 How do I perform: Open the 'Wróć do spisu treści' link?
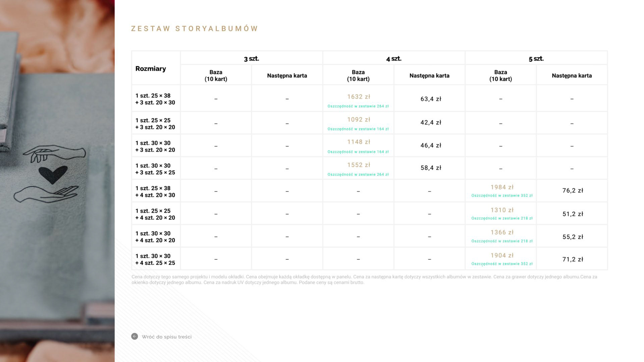(166, 337)
